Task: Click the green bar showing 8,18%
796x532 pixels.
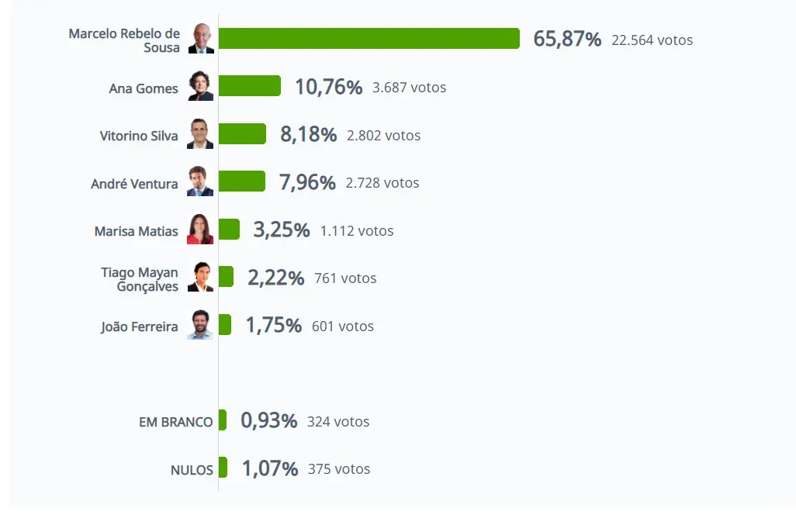Action: coord(242,134)
